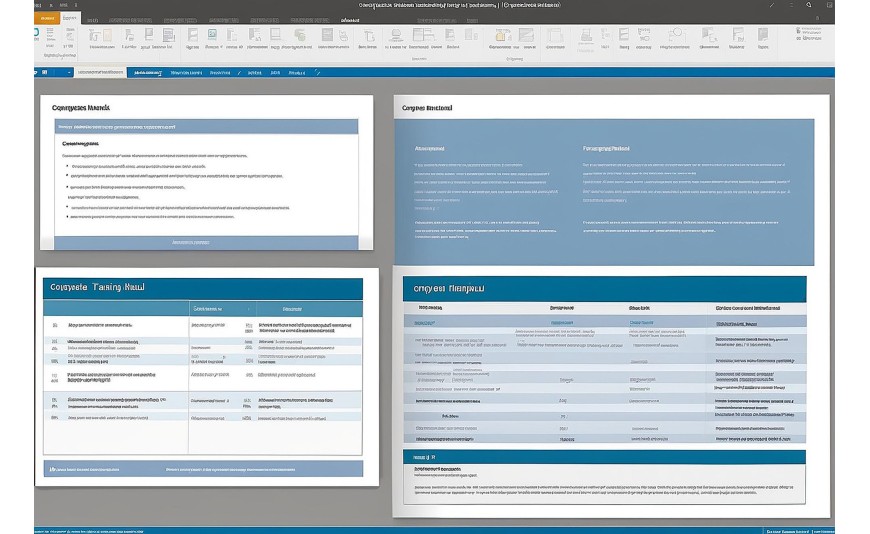Click the blue footer bar under the bulleted slide
870x534 pixels.
(206, 242)
